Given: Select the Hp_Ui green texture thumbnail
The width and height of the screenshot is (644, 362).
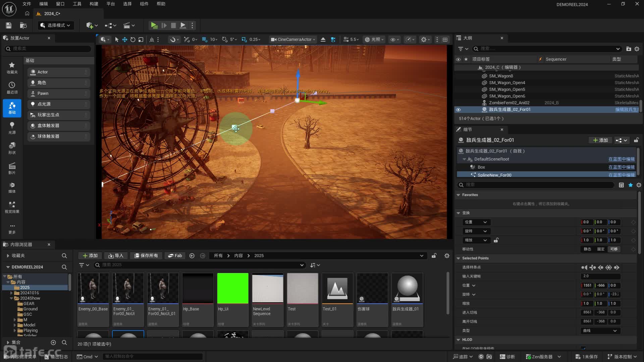Looking at the screenshot, I should point(233,288).
